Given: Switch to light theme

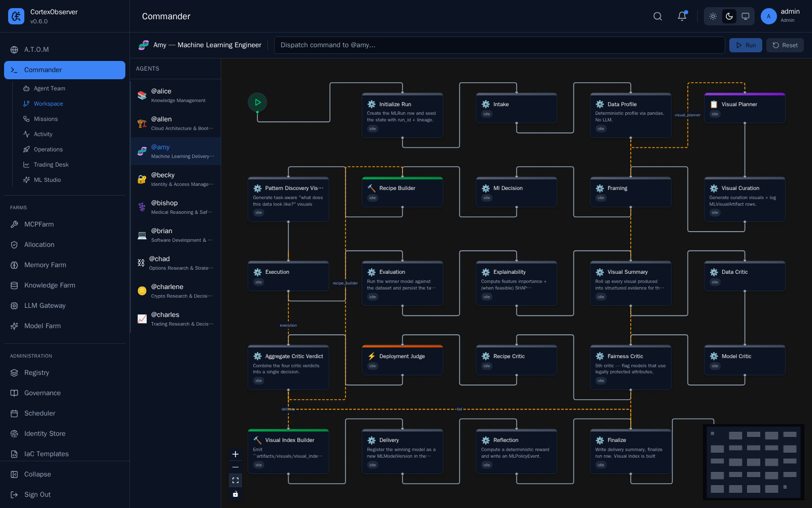Looking at the screenshot, I should point(713,16).
